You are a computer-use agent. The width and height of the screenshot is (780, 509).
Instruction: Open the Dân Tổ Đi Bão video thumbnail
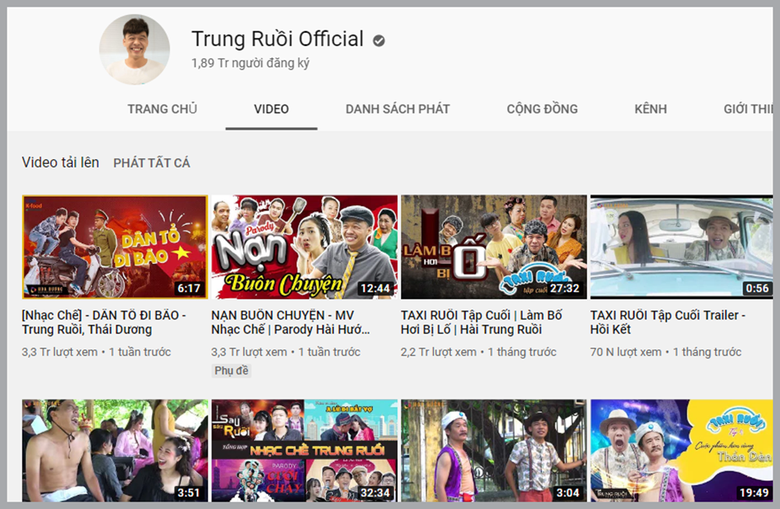pos(114,247)
